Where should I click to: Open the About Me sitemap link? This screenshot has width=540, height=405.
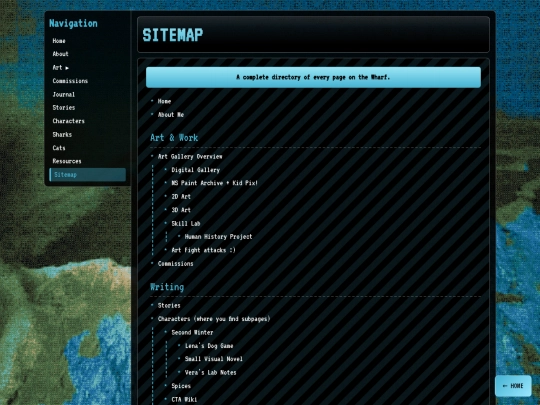171,115
